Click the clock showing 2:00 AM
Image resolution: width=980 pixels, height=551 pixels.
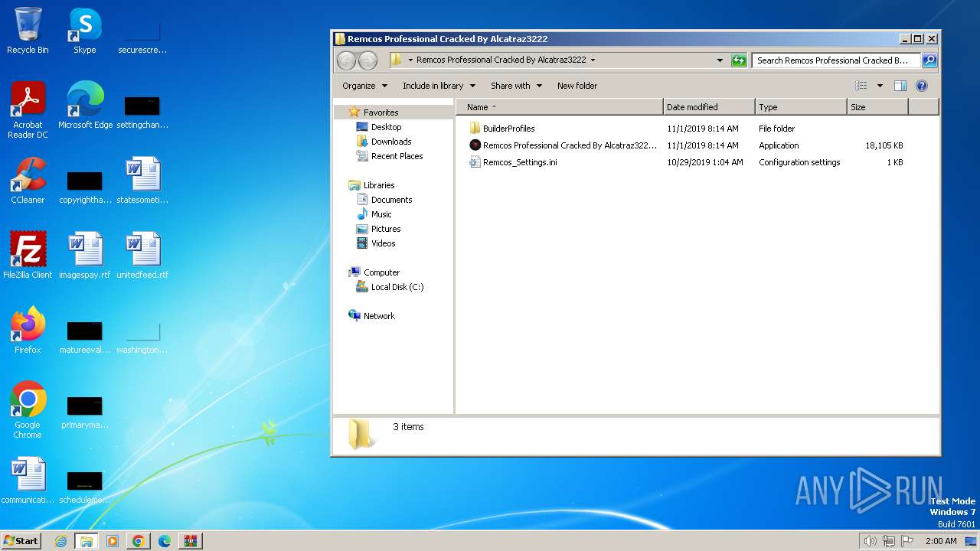pyautogui.click(x=941, y=541)
